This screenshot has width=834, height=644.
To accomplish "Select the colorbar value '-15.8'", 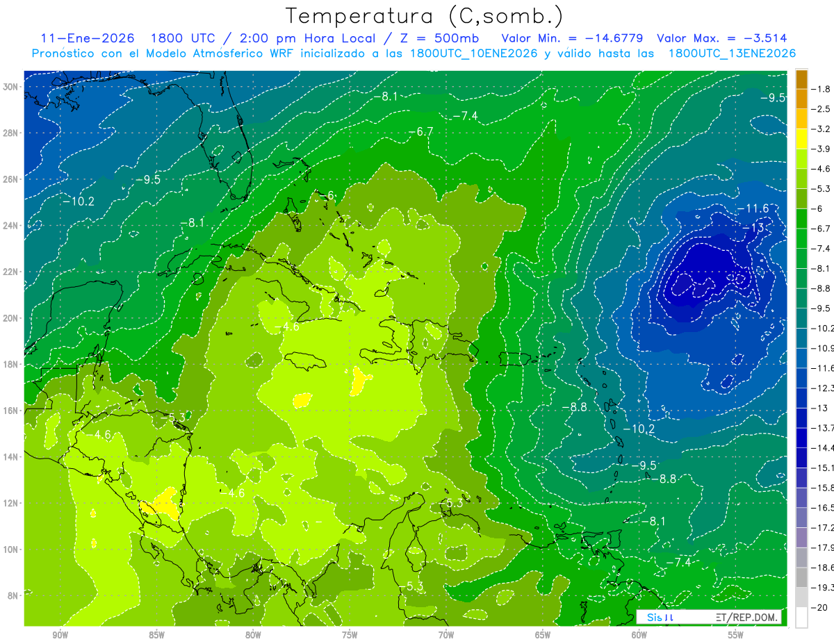I will [x=823, y=488].
